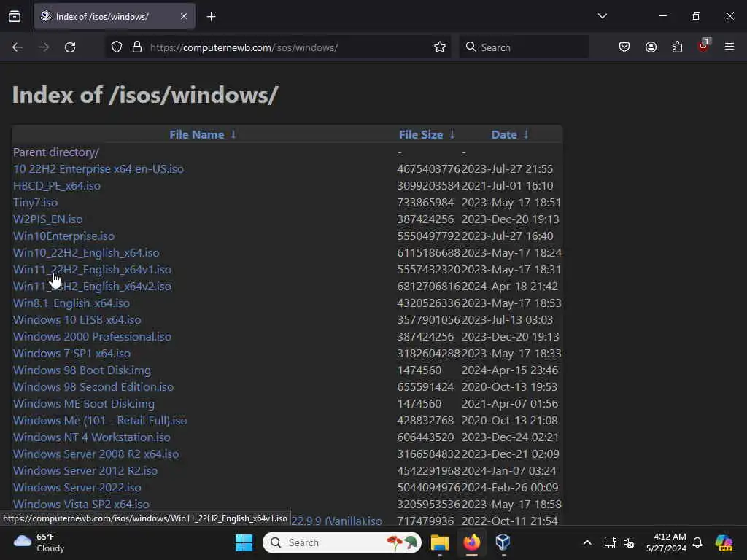Screen dimensions: 747x560
Task: Open network display tray icon
Action: [611, 542]
